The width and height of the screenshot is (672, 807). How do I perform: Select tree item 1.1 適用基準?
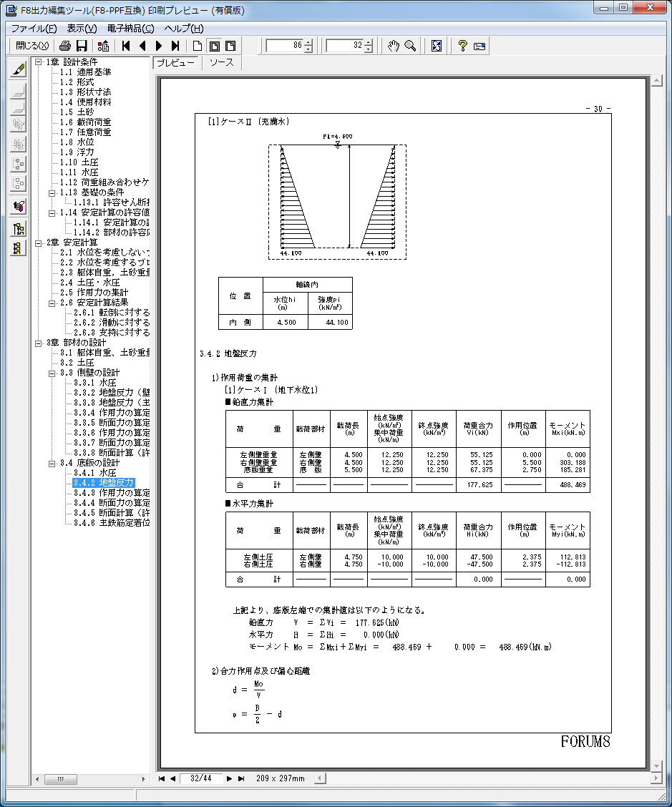pos(85,72)
